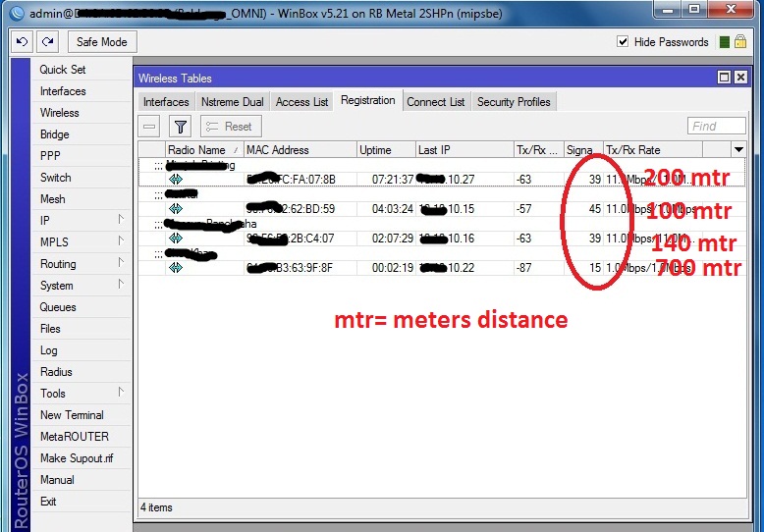Click Make Supout.rif
This screenshot has width=764, height=532.
pos(77,458)
